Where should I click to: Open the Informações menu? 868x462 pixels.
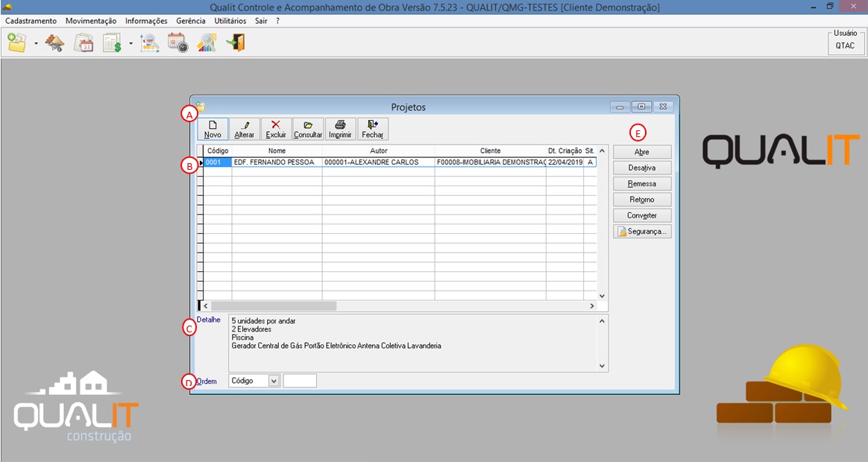pyautogui.click(x=146, y=20)
